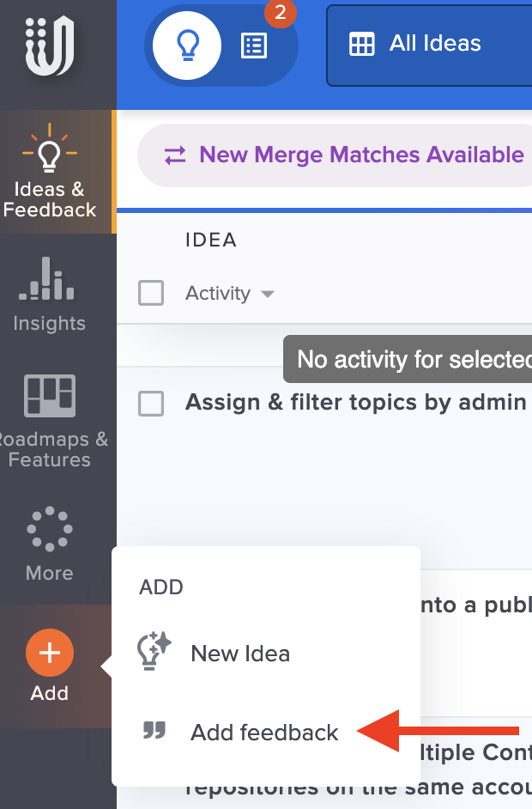
Task: Click the red notification badge showing 2
Action: point(281,12)
